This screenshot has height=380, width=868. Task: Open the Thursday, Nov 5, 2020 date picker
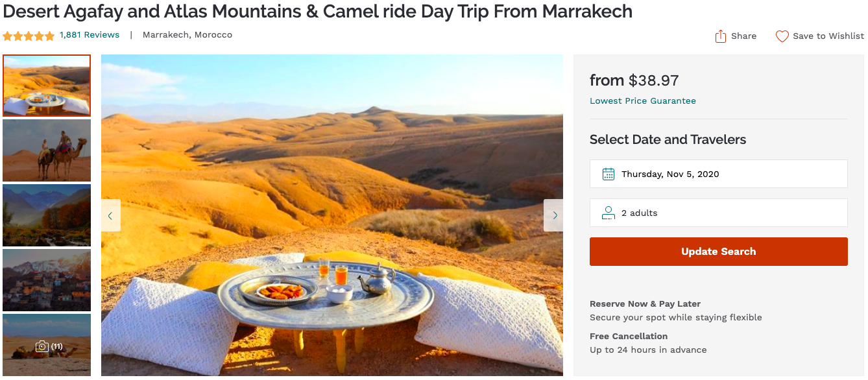pos(718,174)
